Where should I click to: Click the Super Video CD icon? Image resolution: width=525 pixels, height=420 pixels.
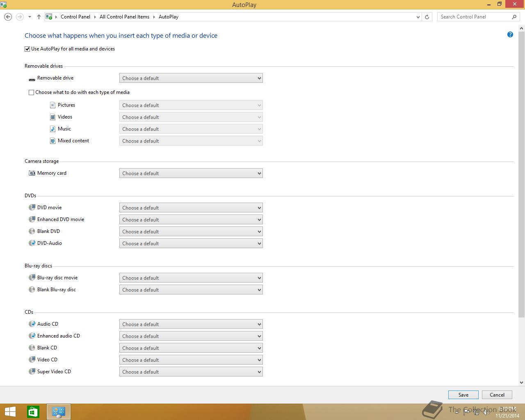click(32, 372)
